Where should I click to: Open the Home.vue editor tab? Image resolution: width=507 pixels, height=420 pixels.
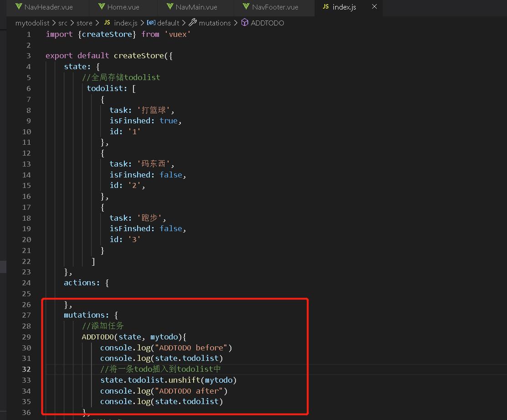click(124, 7)
